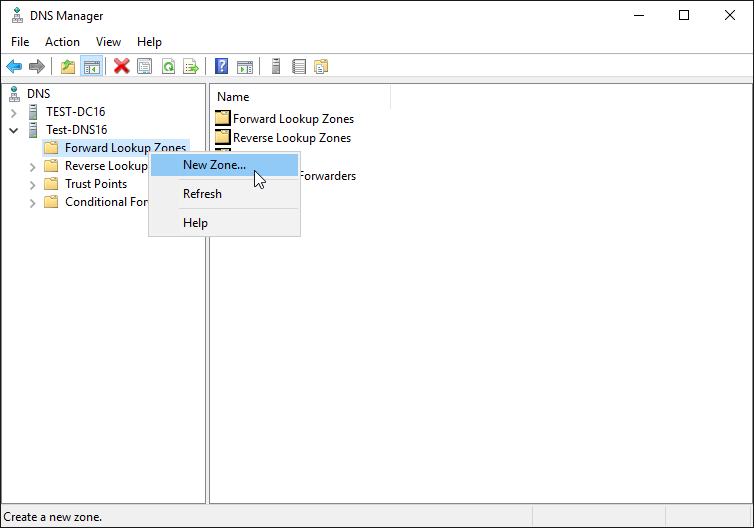Viewport: 754px width, 528px height.
Task: Open the File menu
Action: [x=20, y=42]
